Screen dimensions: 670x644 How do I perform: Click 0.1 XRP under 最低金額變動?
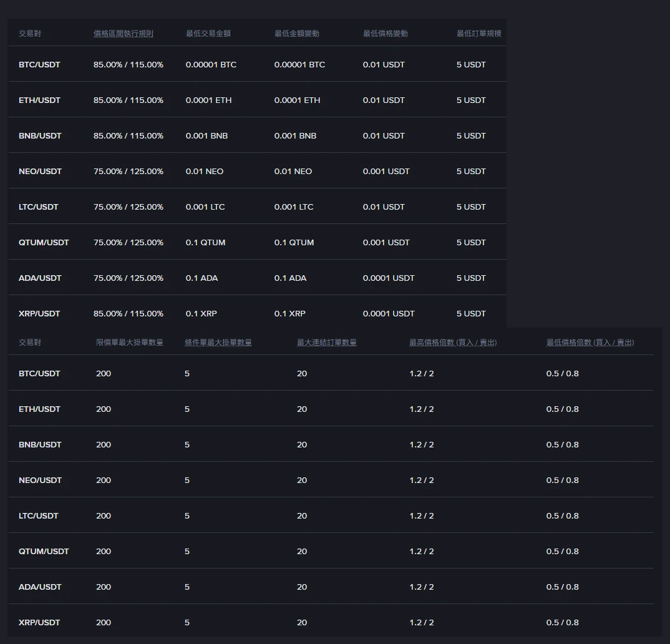coord(289,313)
